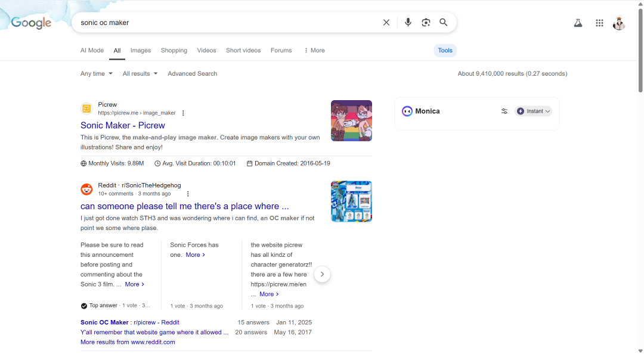Switch to AI Mode tab
The width and height of the screenshot is (644, 354).
pos(92,51)
